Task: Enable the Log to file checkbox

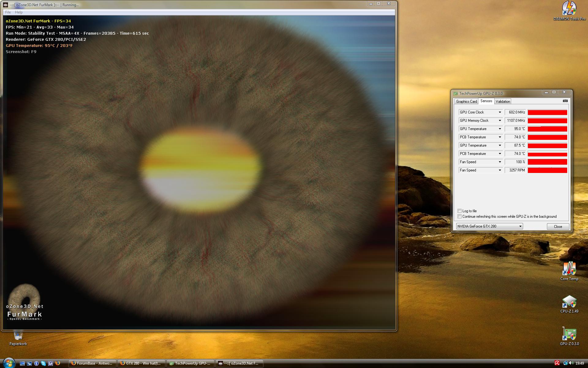Action: coord(459,211)
